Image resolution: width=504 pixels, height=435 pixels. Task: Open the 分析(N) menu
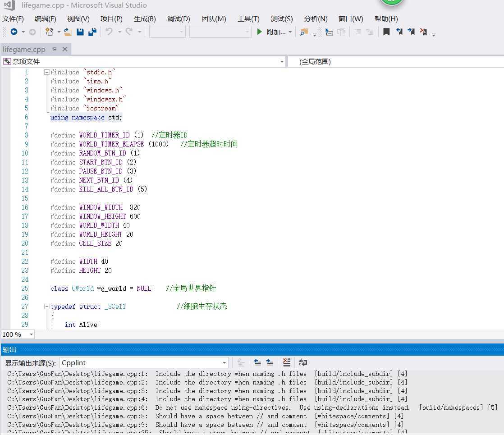(316, 18)
